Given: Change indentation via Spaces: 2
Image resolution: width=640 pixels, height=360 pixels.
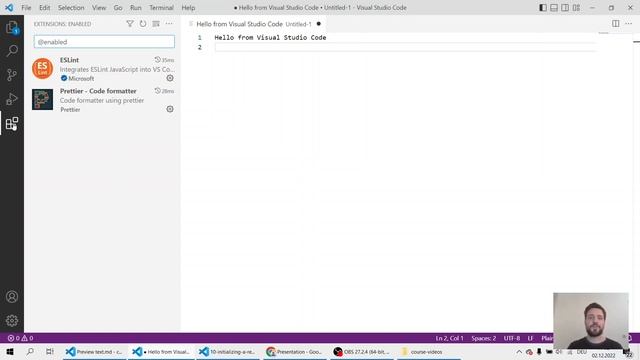Looking at the screenshot, I should point(484,338).
